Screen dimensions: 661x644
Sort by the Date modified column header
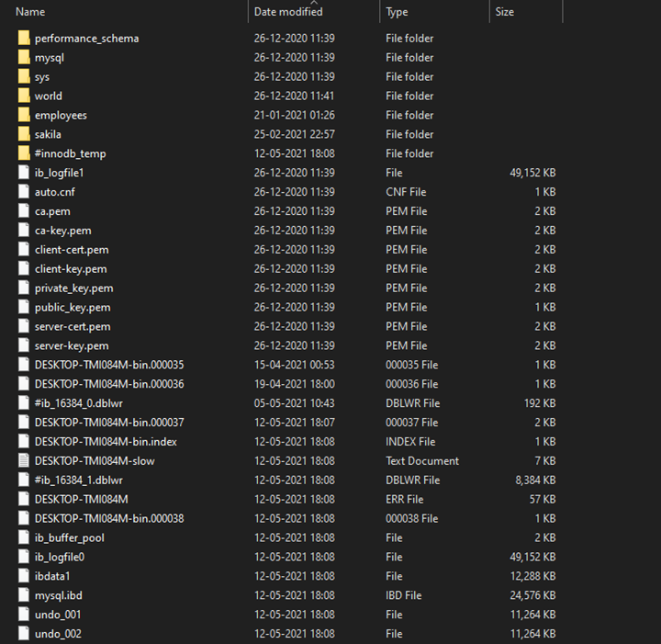[x=288, y=12]
